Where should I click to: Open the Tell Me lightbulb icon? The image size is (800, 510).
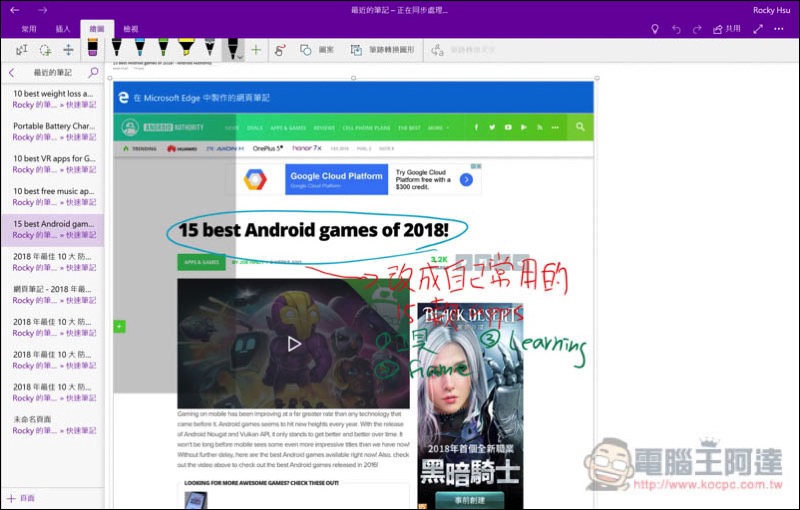point(655,29)
